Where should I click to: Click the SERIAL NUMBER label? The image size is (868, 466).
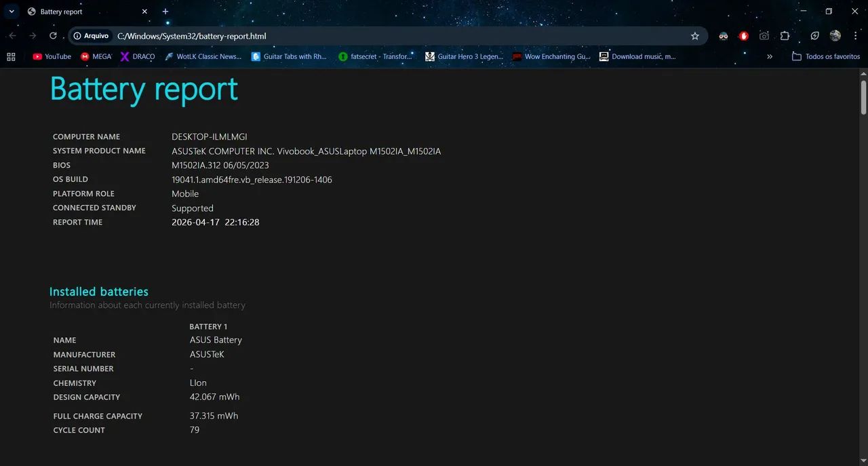(83, 369)
